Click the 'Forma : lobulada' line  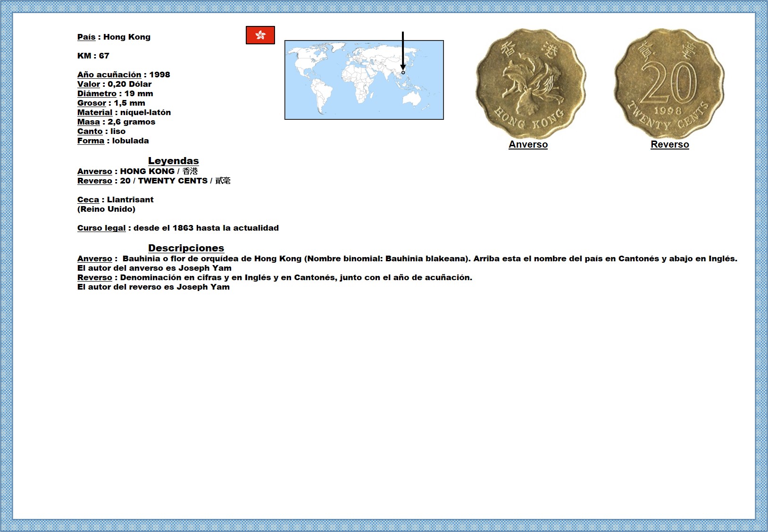[x=113, y=141]
